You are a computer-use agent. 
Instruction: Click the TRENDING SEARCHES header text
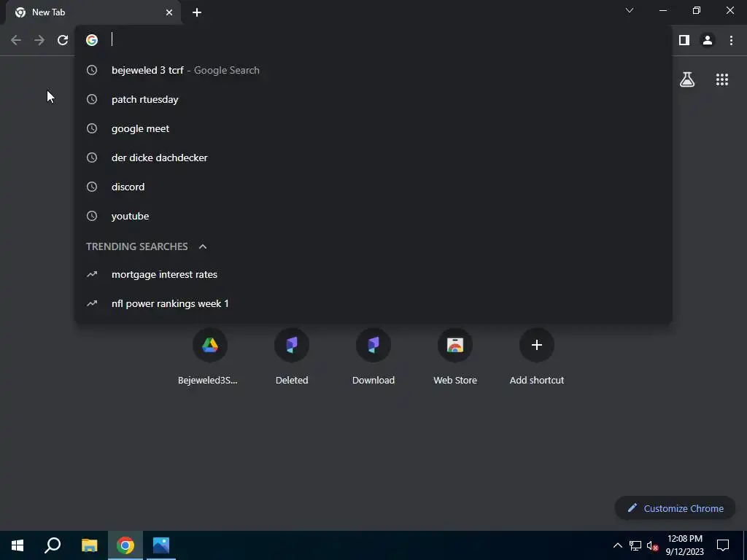click(x=136, y=246)
